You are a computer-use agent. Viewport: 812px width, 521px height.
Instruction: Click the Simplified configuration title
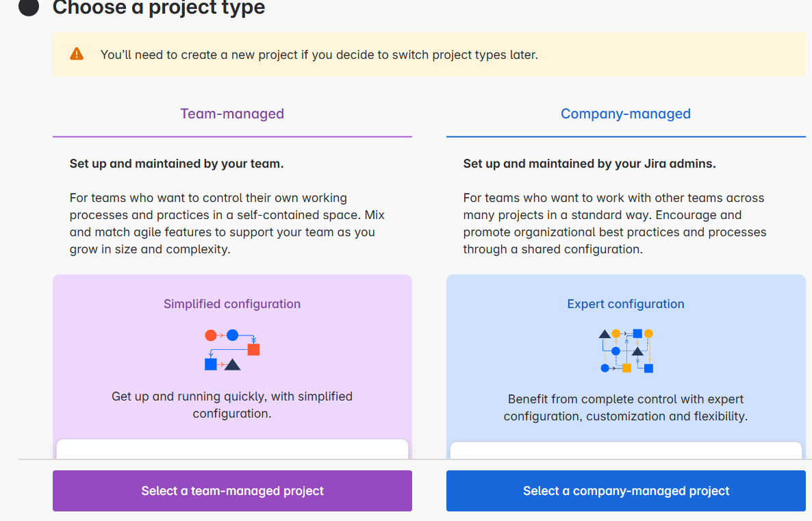click(232, 304)
